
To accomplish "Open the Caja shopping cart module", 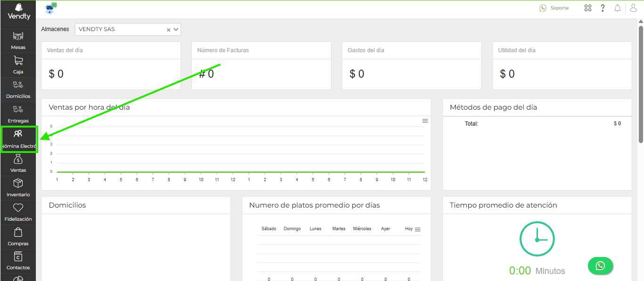I will tap(18, 65).
